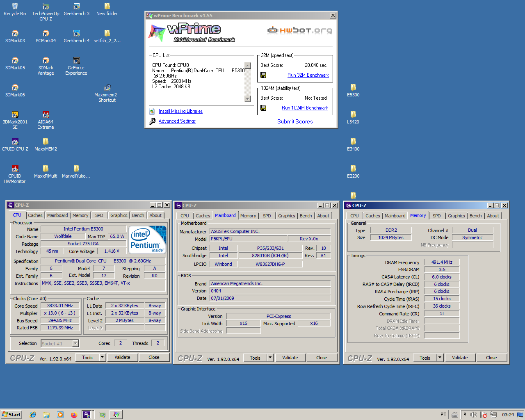Launch 3DMark2001 SE from the desktop

coord(15,120)
